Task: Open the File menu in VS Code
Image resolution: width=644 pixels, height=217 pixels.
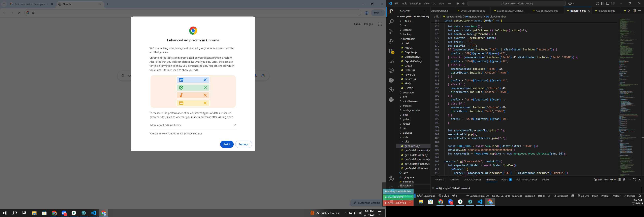Action: click(397, 3)
